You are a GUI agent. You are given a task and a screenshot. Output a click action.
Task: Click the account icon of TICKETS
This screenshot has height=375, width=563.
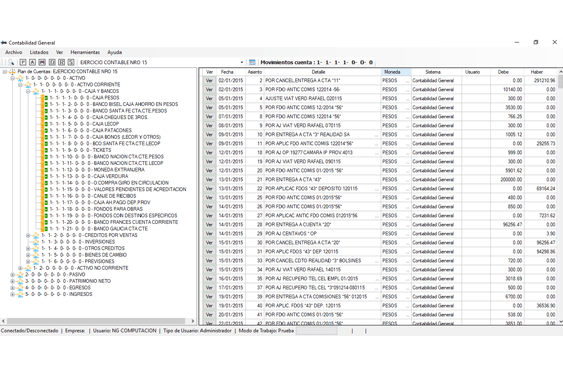[x=46, y=150]
